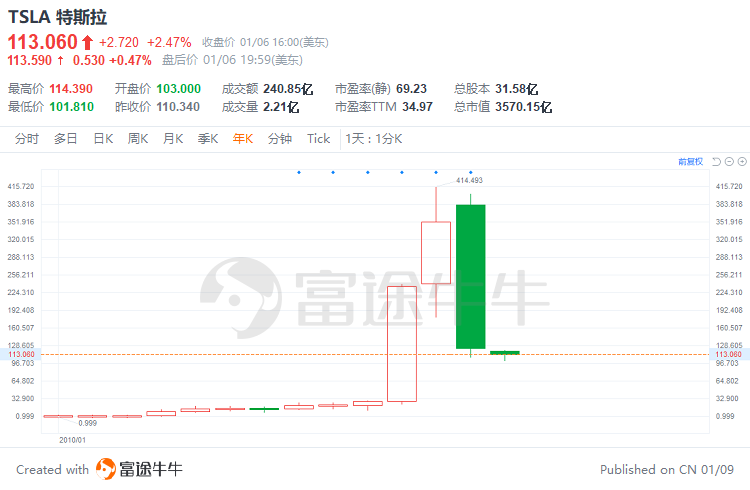Click the Published on CN 01/09 text
The image size is (750, 490).
pos(667,470)
